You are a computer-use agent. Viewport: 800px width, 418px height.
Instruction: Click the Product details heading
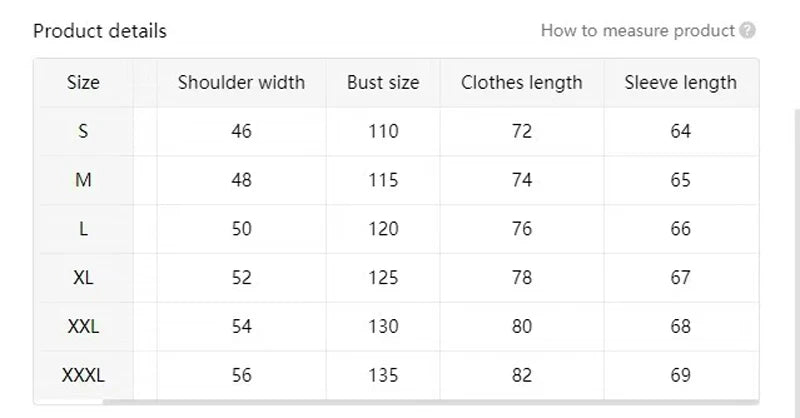[x=100, y=31]
